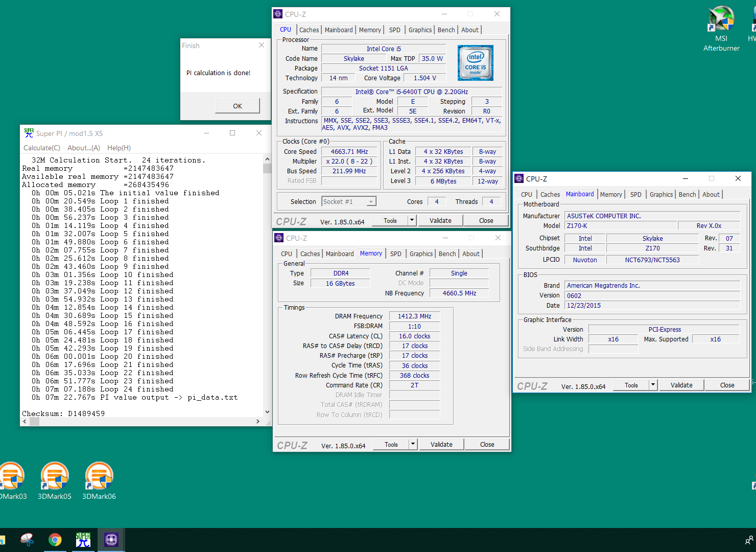Click the Close button in CPU window
Image resolution: width=756 pixels, height=552 pixels.
[486, 220]
